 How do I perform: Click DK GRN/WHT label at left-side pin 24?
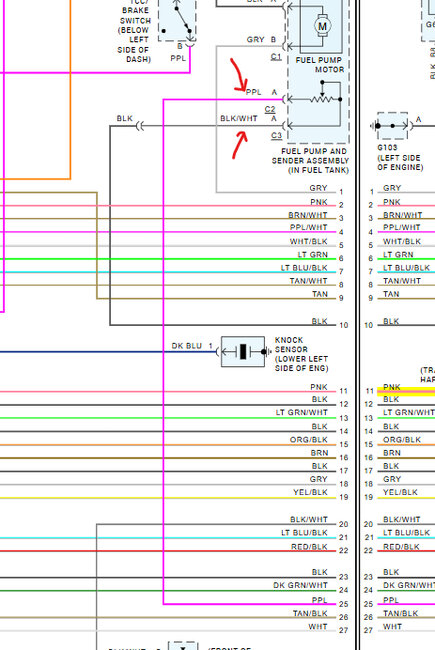pos(301,585)
